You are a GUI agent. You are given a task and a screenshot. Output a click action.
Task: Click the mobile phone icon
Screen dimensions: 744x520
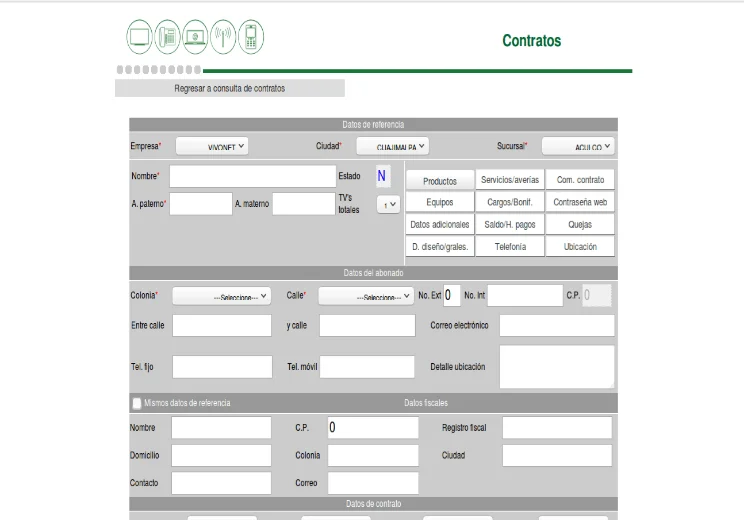[x=251, y=37]
